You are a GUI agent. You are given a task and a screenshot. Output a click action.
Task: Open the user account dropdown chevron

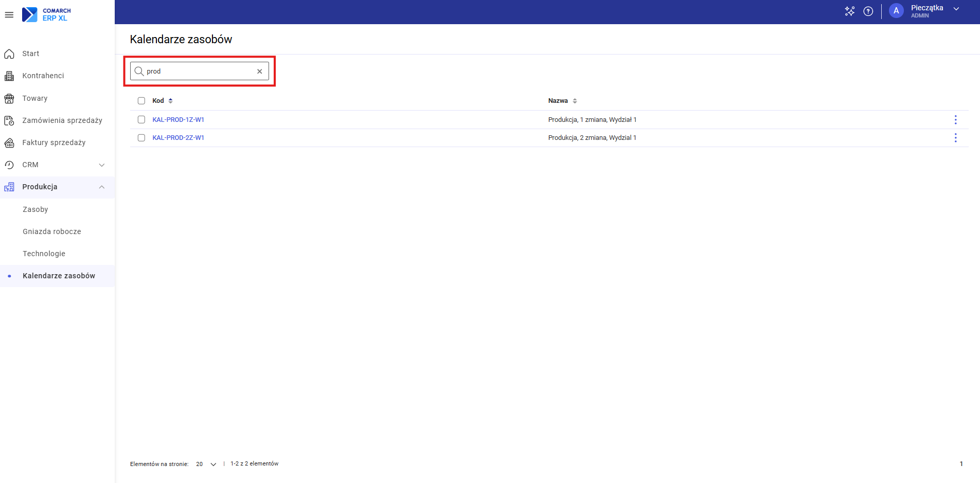[x=956, y=9]
